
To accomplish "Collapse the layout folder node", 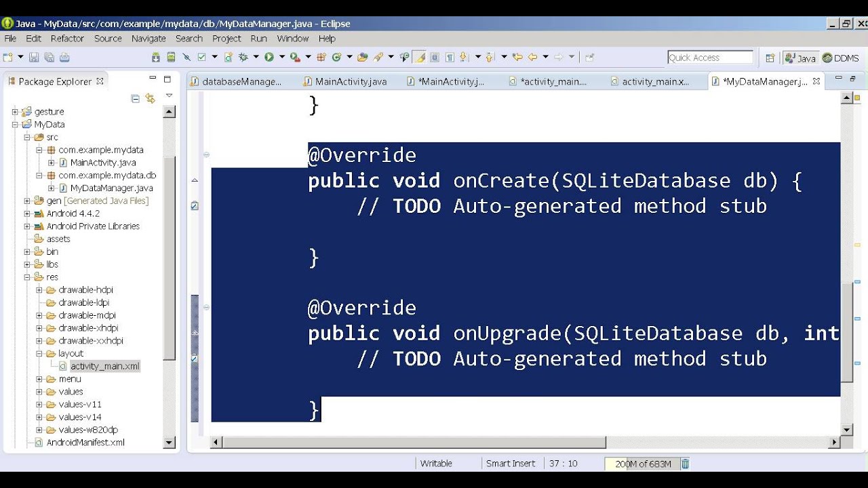I will tap(39, 353).
